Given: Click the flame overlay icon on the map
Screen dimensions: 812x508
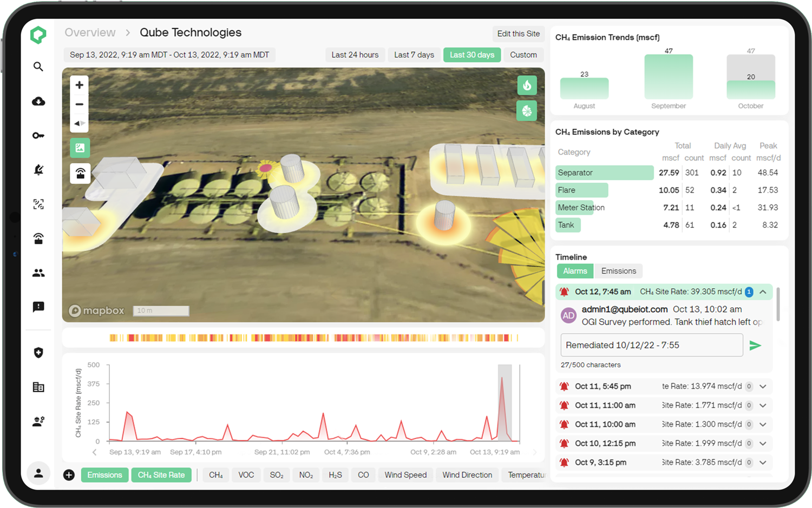Looking at the screenshot, I should (527, 85).
